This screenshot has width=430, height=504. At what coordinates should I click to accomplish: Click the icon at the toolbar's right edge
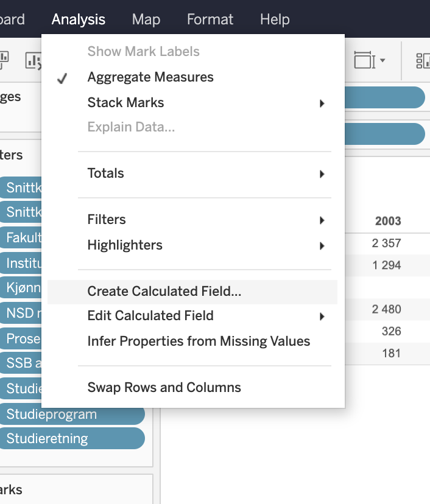423,60
